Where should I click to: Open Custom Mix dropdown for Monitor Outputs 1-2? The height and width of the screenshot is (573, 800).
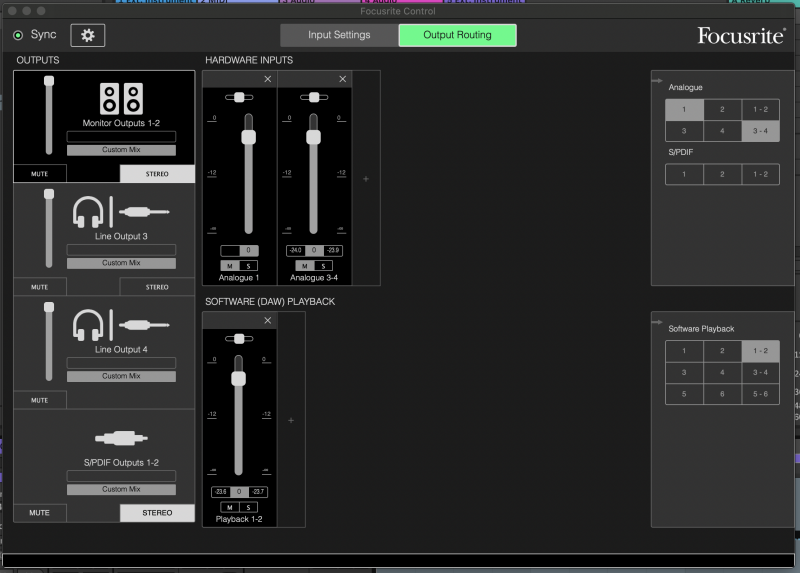[x=121, y=150]
